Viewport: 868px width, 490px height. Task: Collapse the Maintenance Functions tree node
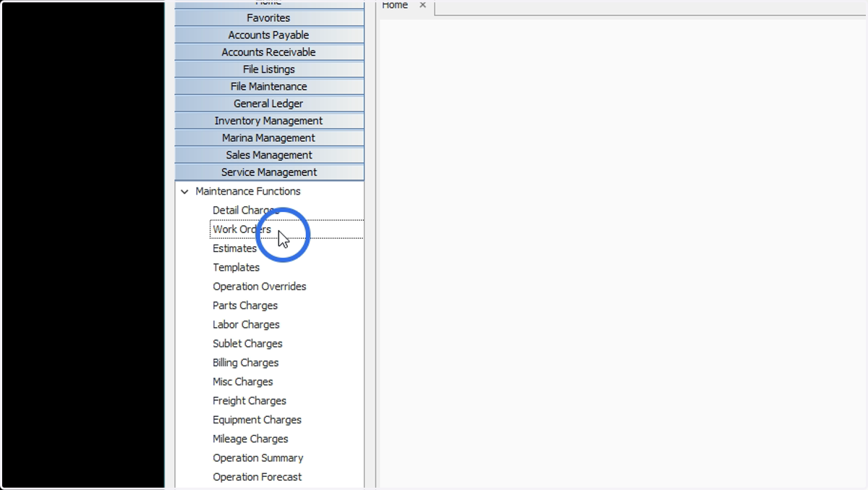click(x=184, y=192)
